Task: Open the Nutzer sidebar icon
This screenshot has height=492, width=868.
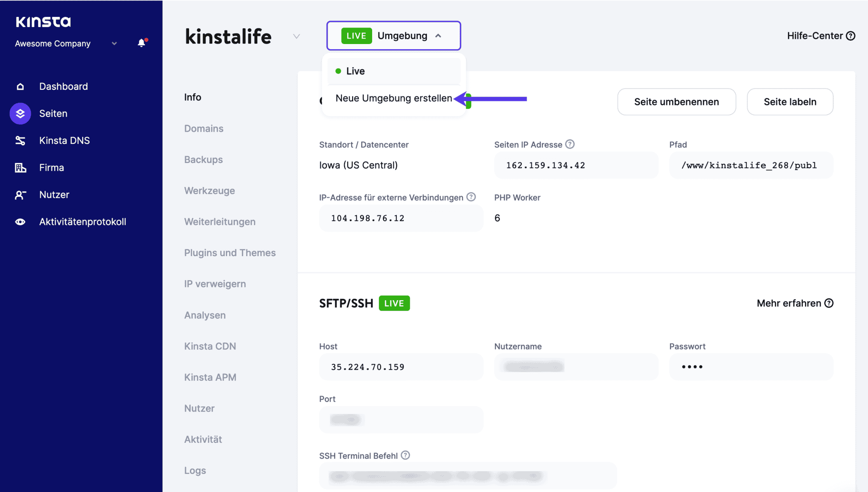Action: (20, 194)
